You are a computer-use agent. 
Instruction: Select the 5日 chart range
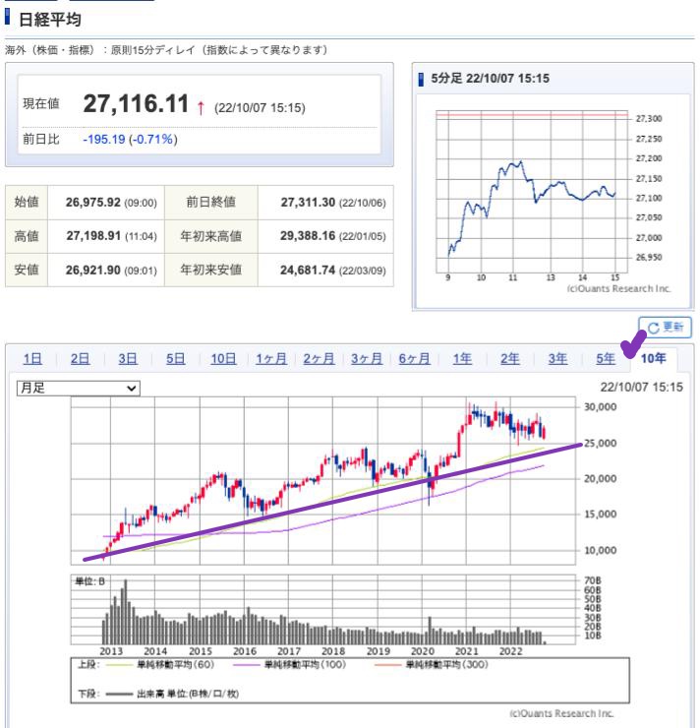click(x=175, y=359)
